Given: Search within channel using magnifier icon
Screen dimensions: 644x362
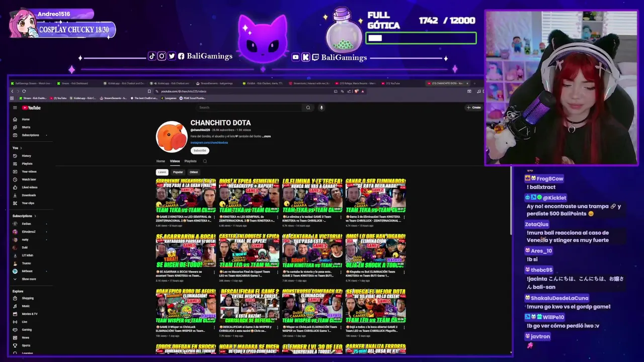Looking at the screenshot, I should click(x=205, y=161).
